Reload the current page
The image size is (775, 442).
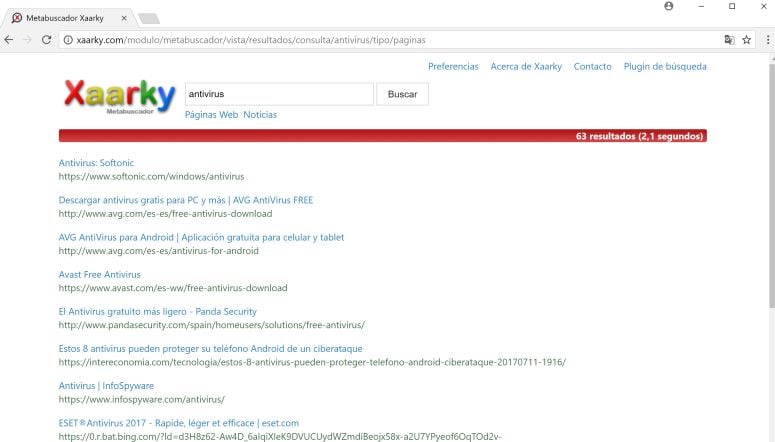[46, 40]
